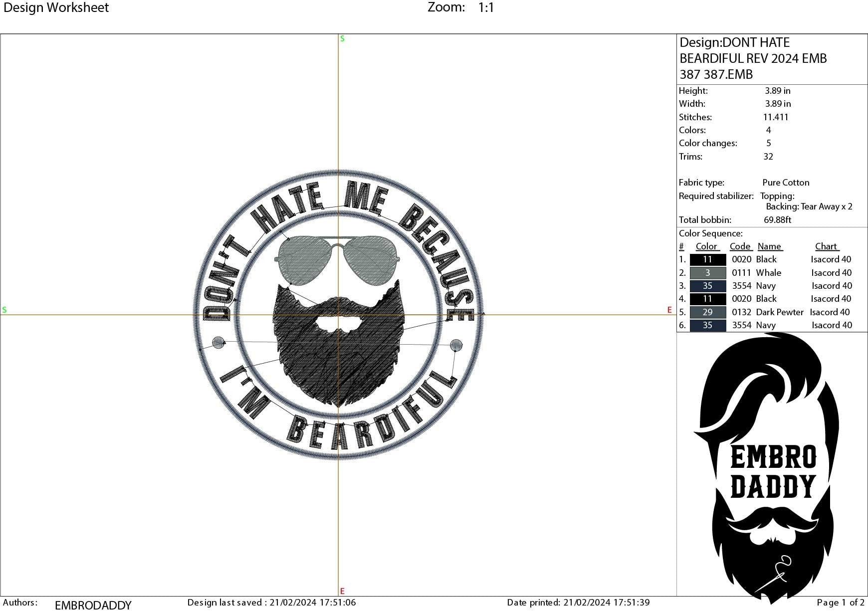This screenshot has width=868, height=613.
Task: Click the 'Required stabilizer:' label
Action: pos(716,196)
